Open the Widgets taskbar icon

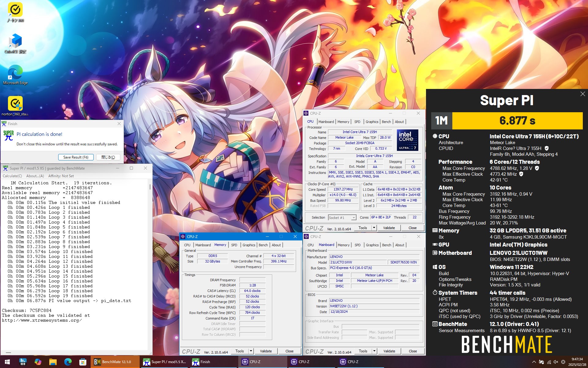point(23,362)
